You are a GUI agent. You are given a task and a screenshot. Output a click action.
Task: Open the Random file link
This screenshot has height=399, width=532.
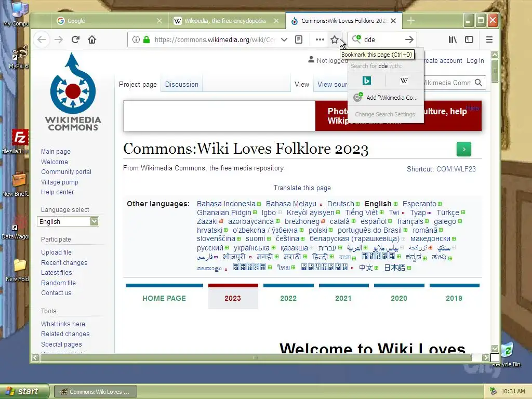58,283
